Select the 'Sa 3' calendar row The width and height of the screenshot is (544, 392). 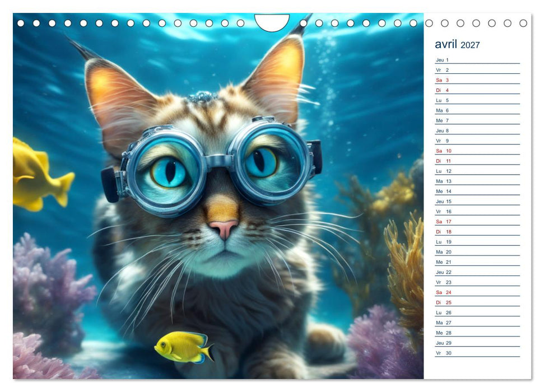(x=477, y=80)
